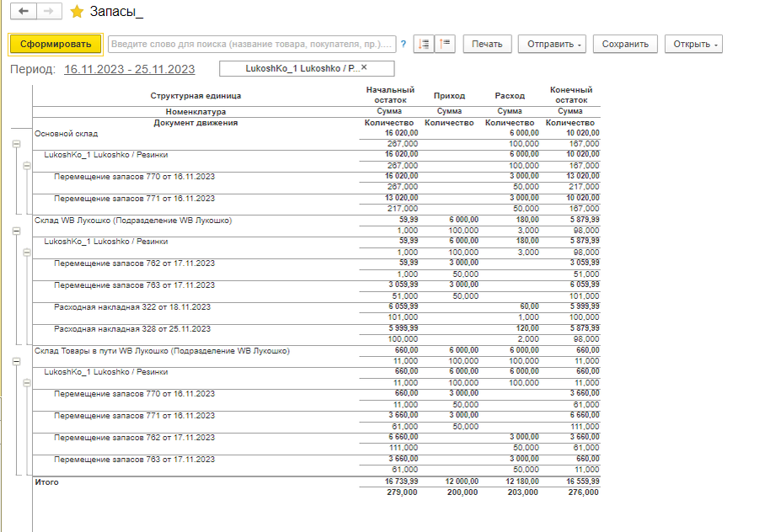This screenshot has width=765, height=532.
Task: Select Склад Товары в пути WB Лукошко row
Action: [x=162, y=351]
